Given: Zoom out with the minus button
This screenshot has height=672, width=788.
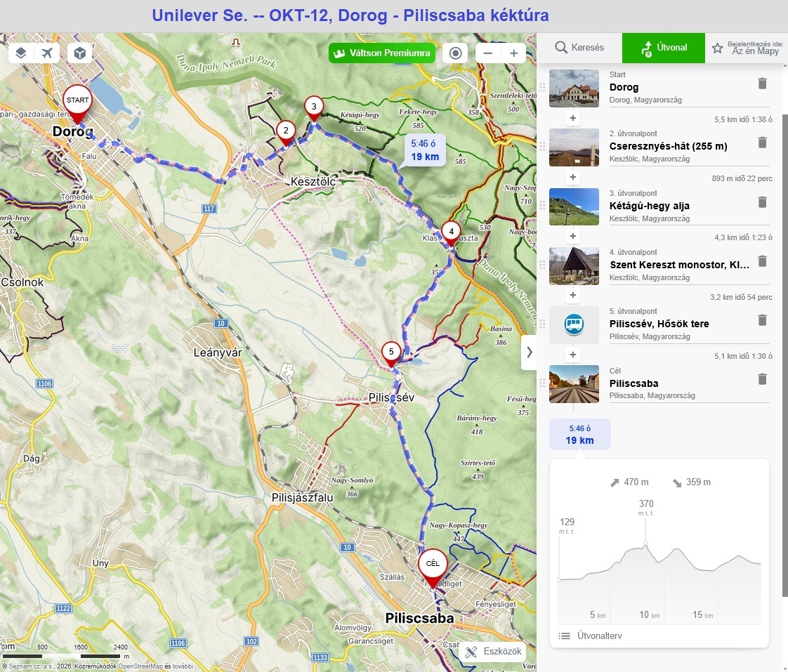Looking at the screenshot, I should pos(488,53).
